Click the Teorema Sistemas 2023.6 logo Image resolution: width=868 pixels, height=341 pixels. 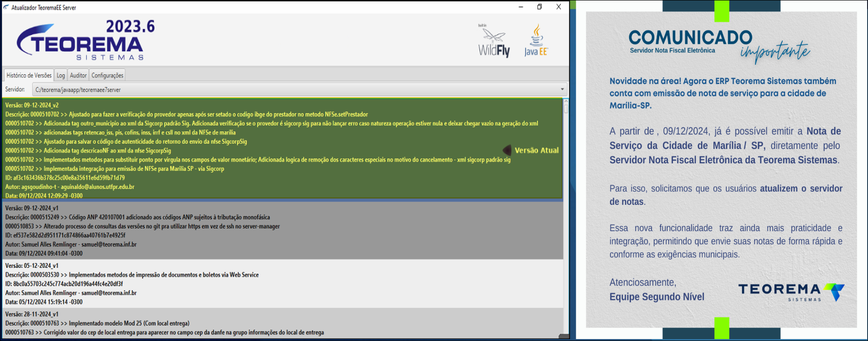(86, 41)
